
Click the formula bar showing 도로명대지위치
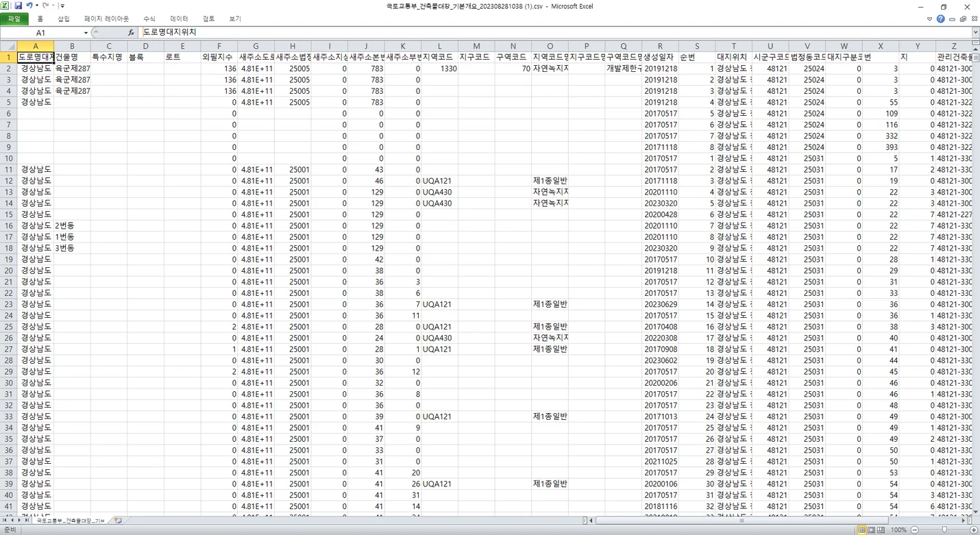[x=555, y=32]
